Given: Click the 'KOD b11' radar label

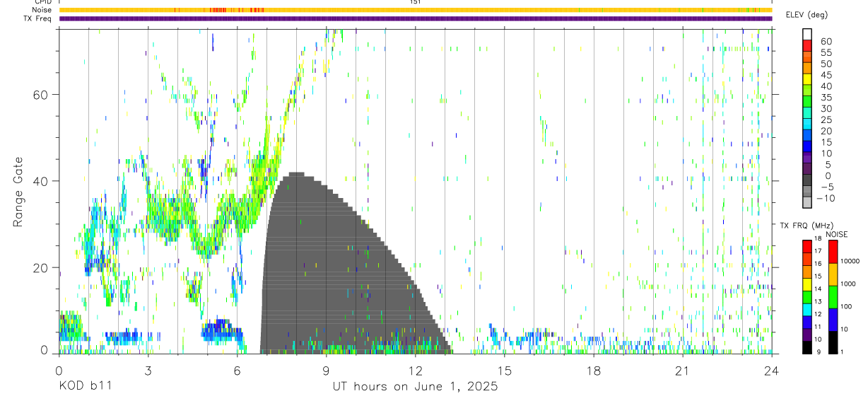Looking at the screenshot, I should (x=85, y=387).
